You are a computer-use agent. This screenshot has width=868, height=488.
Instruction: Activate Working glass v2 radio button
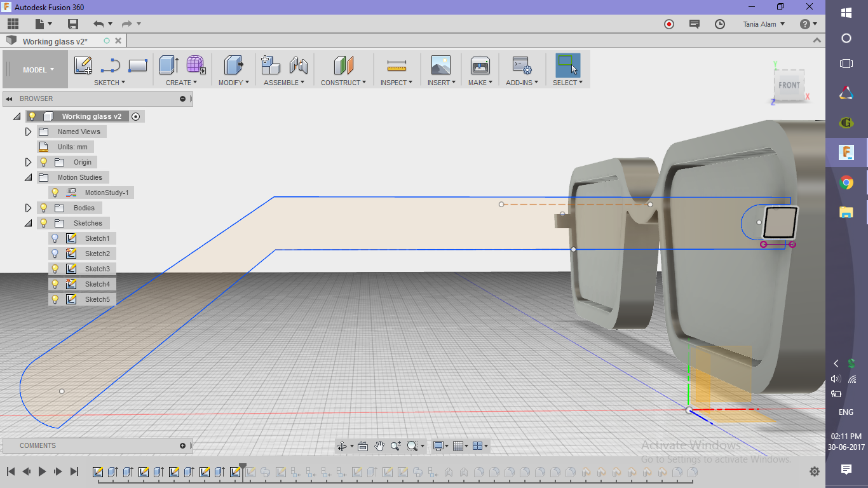point(135,116)
